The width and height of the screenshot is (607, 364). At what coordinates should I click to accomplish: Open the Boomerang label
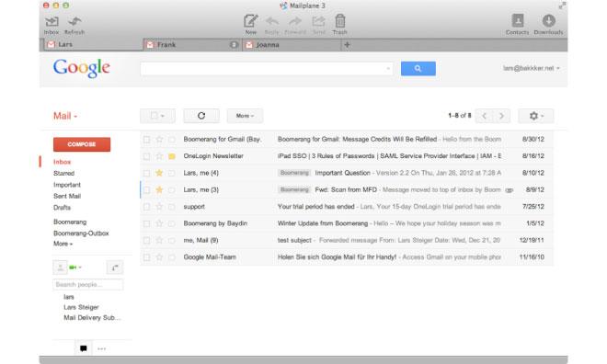(70, 222)
